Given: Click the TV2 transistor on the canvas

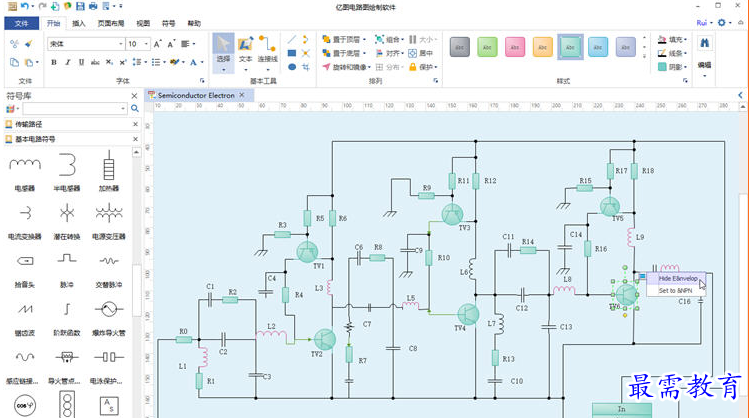Looking at the screenshot, I should pyautogui.click(x=324, y=339).
